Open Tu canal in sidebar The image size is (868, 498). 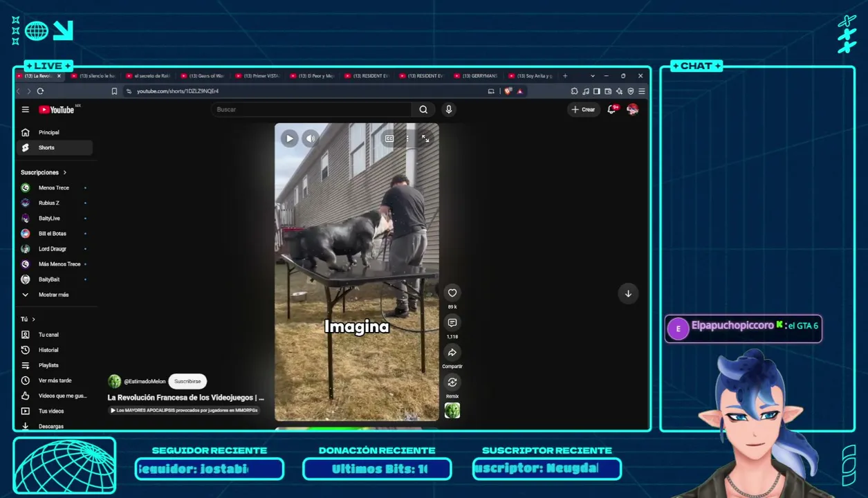coord(55,335)
